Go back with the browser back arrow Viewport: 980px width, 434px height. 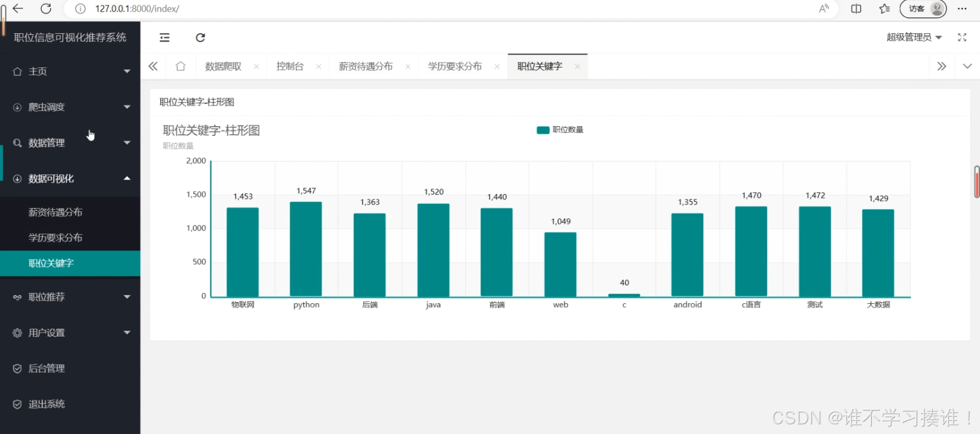pos(18,8)
